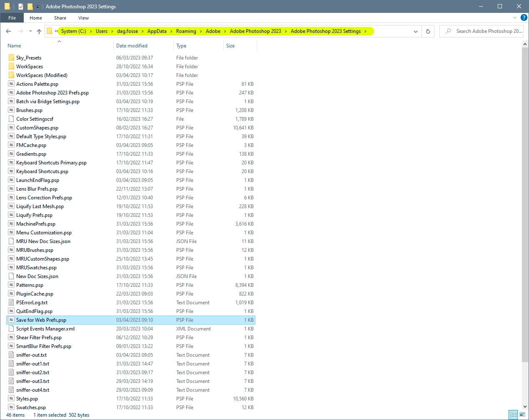Switch to Large icons view in status bar

pos(522,415)
